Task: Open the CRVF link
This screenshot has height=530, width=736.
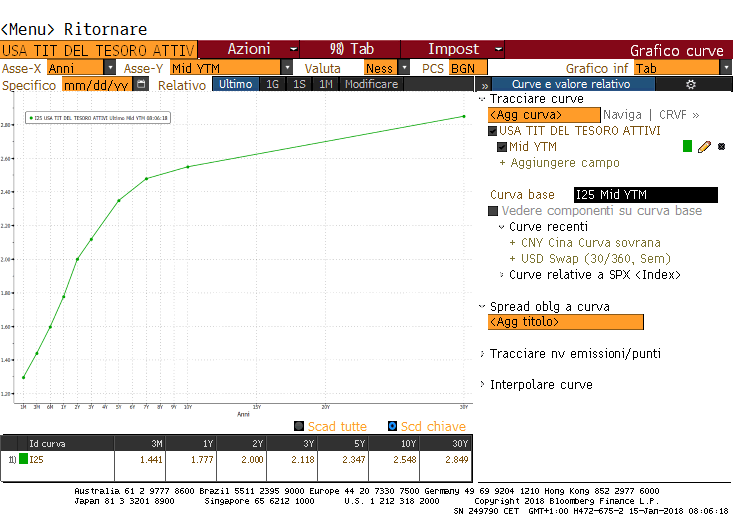Action: [x=679, y=115]
